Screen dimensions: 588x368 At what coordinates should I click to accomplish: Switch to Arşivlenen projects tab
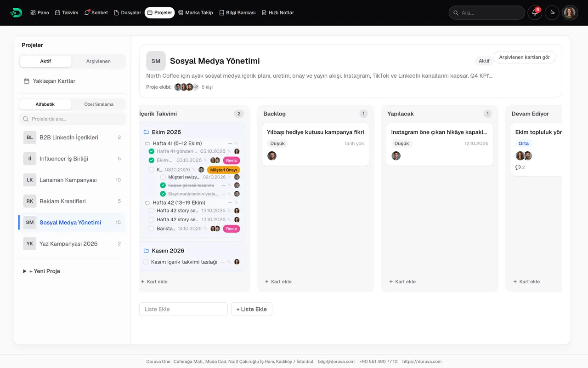click(x=98, y=61)
